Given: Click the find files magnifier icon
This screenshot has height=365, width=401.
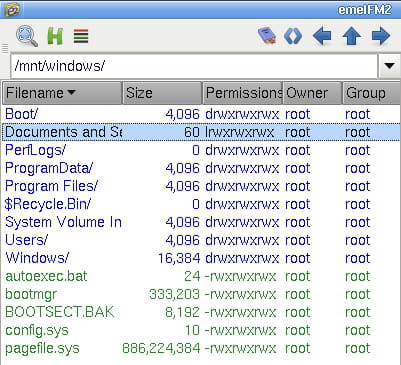Looking at the screenshot, I should [27, 36].
